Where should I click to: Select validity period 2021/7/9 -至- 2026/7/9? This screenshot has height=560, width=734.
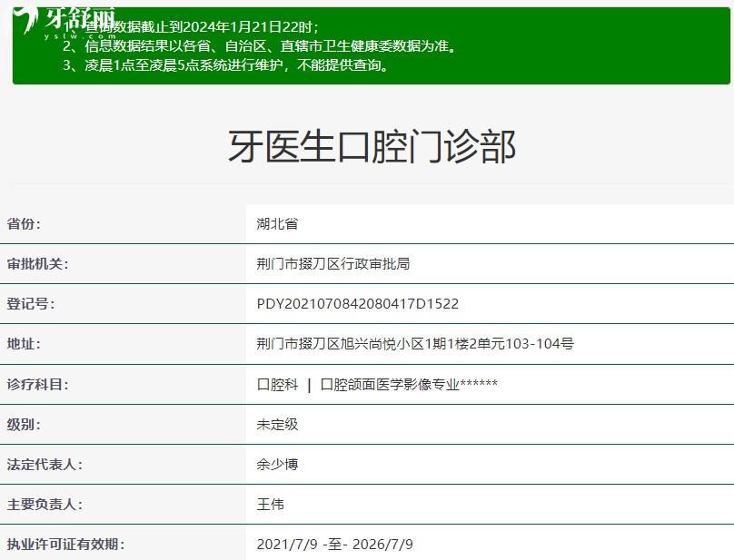point(334,544)
